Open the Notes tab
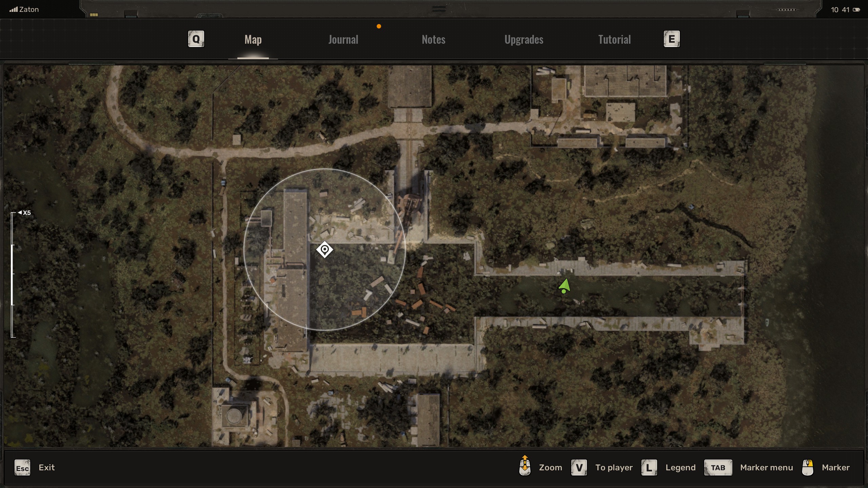Image resolution: width=868 pixels, height=488 pixels. pyautogui.click(x=433, y=40)
